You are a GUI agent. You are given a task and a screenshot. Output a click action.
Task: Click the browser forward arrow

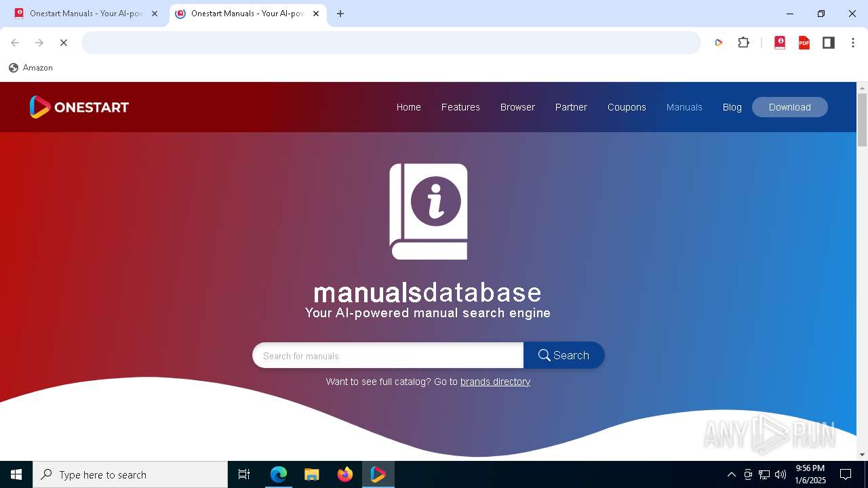click(x=39, y=43)
